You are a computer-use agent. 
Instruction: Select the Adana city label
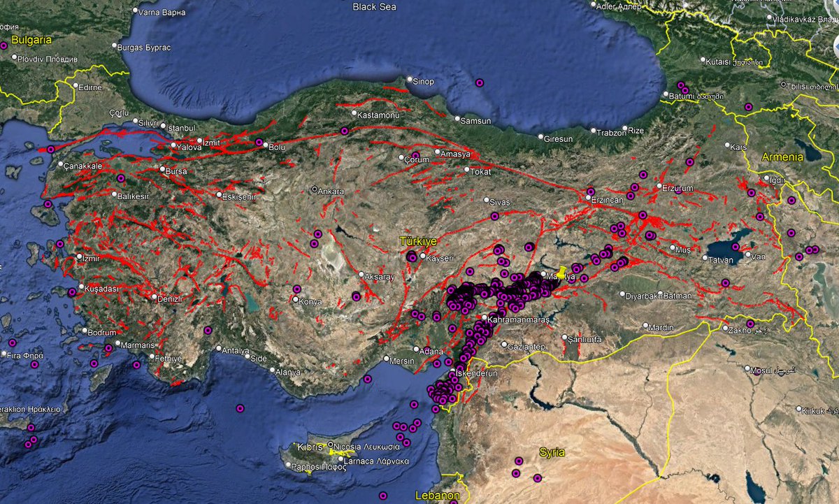coord(432,350)
